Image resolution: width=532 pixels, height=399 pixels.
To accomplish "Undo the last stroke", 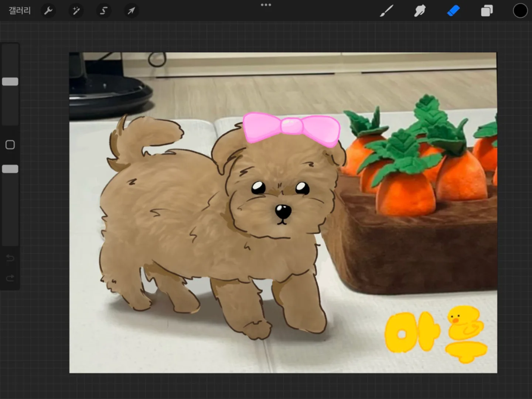I will 10,258.
